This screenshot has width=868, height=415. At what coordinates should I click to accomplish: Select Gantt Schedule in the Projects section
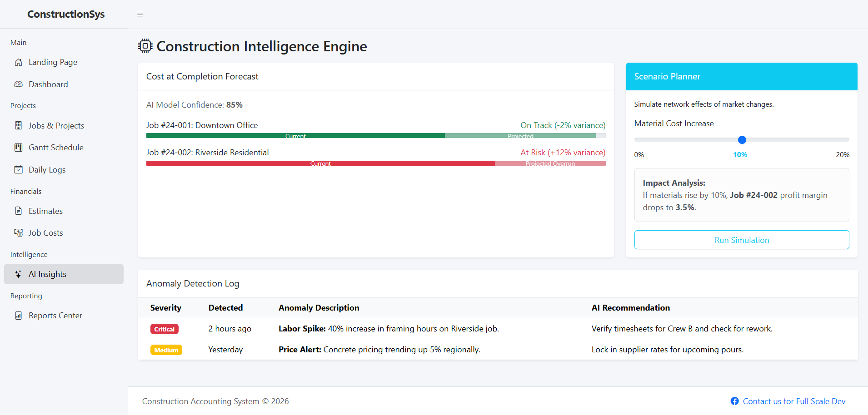(x=56, y=147)
